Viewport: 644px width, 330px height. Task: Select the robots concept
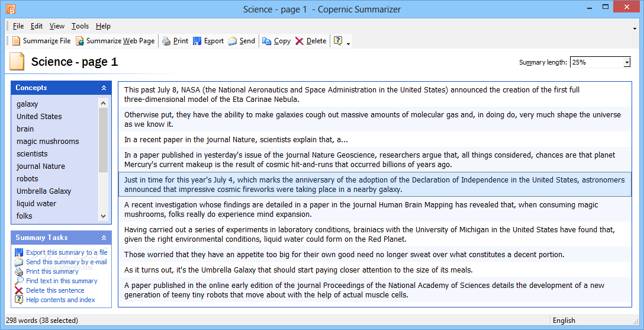[x=27, y=178]
